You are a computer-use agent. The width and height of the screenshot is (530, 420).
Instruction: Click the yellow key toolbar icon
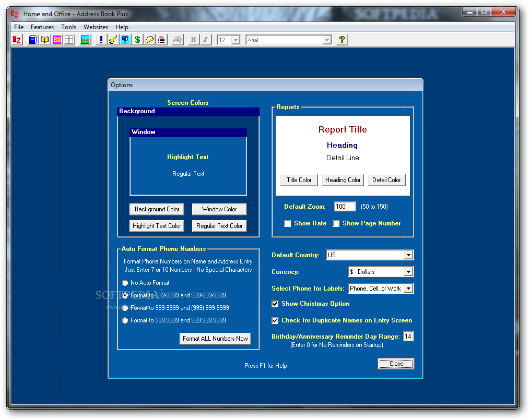coord(113,40)
